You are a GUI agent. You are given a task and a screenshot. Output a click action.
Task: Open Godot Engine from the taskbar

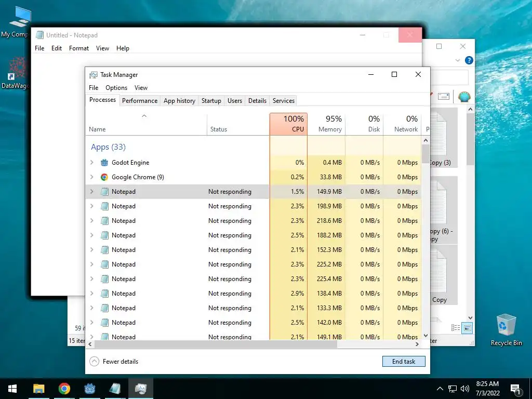90,389
